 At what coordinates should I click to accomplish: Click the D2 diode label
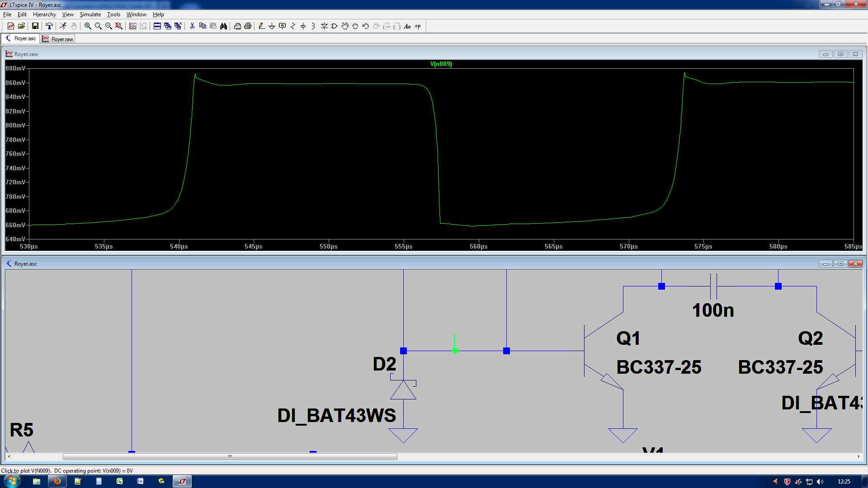click(384, 364)
